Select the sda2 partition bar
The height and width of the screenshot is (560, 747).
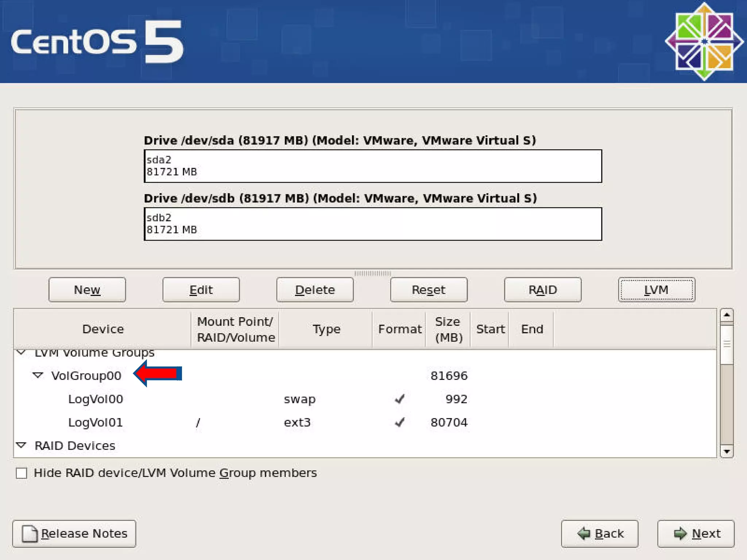[373, 166]
